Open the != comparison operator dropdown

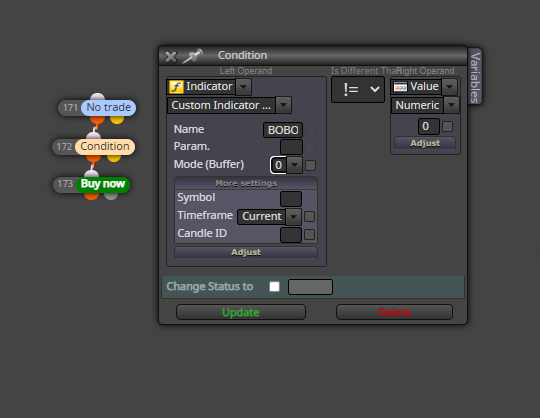coord(358,90)
